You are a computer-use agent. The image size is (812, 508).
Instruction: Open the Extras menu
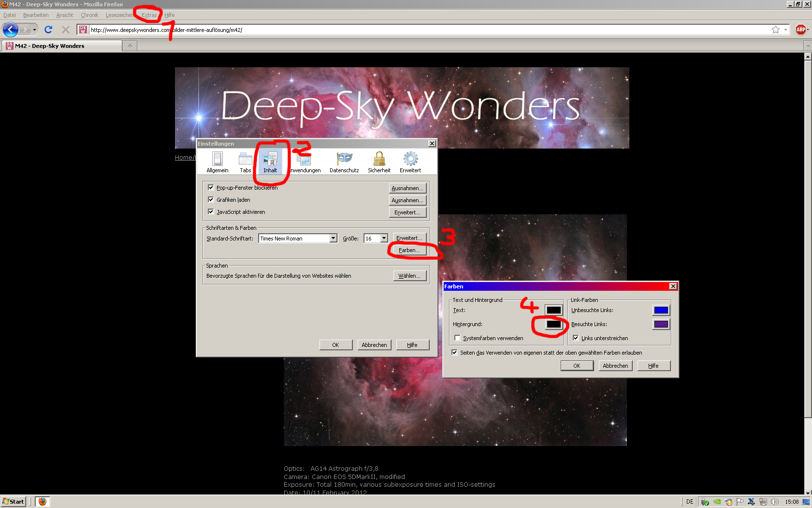(149, 15)
